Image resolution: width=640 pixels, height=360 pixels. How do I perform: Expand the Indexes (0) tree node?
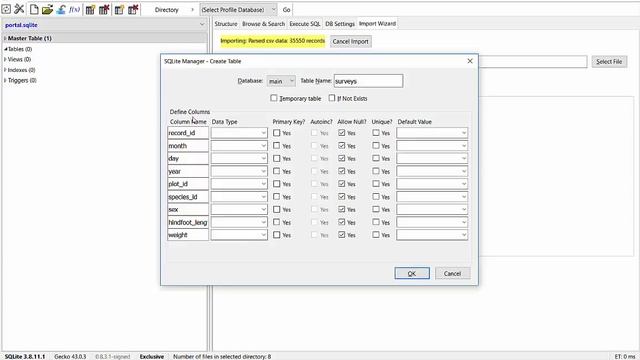pos(5,70)
